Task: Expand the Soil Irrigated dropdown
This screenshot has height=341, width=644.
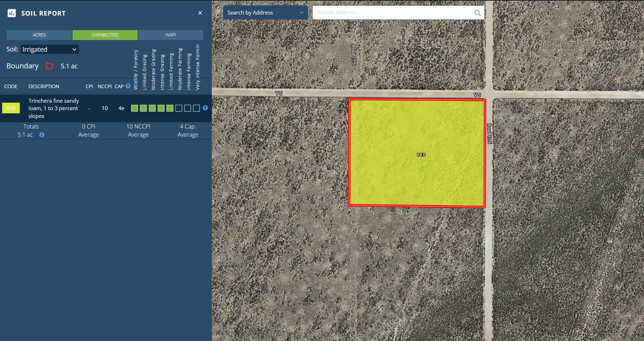Action: pyautogui.click(x=50, y=49)
